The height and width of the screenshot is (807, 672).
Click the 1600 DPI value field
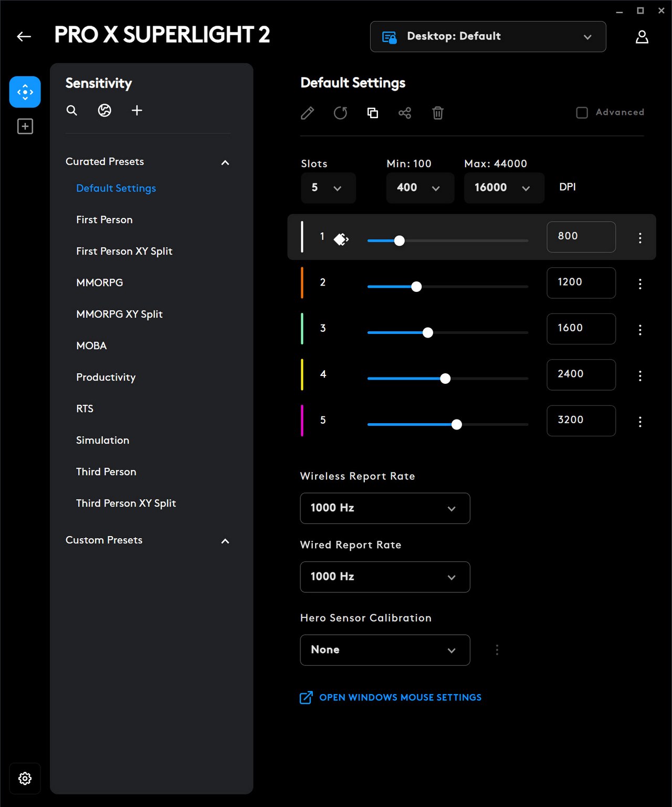click(581, 329)
